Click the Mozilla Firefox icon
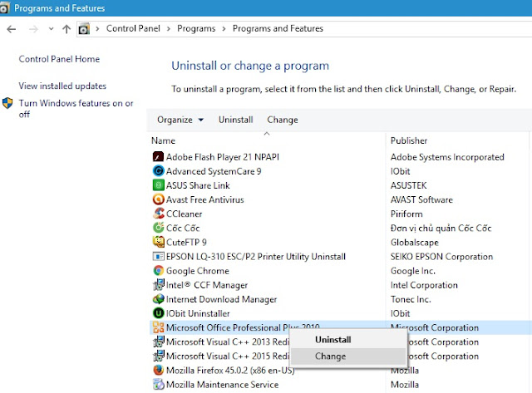This screenshot has height=393, width=532. tap(158, 370)
